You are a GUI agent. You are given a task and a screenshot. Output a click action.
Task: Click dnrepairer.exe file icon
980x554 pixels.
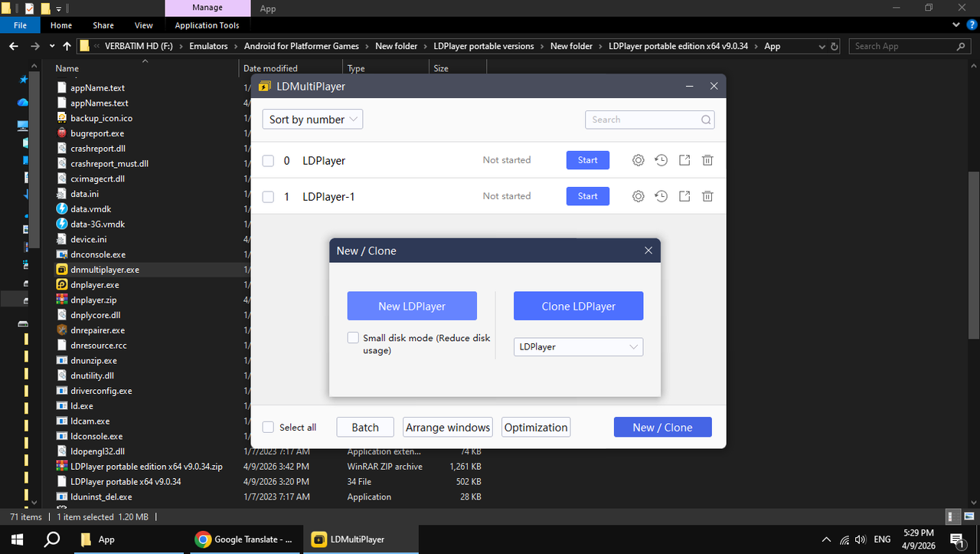pos(63,330)
